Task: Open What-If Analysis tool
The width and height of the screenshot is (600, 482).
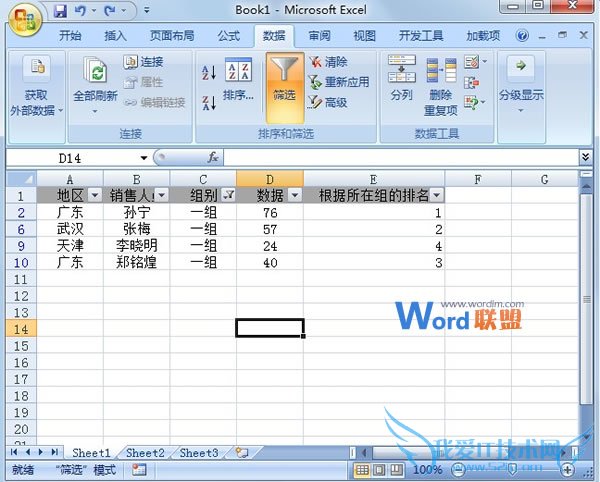Action: pos(474,102)
